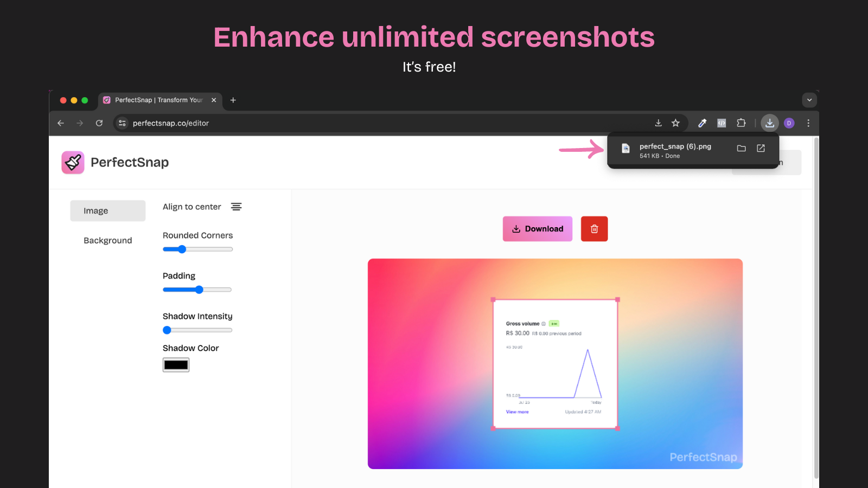Adjust the Rounded Corners slider

coord(197,249)
